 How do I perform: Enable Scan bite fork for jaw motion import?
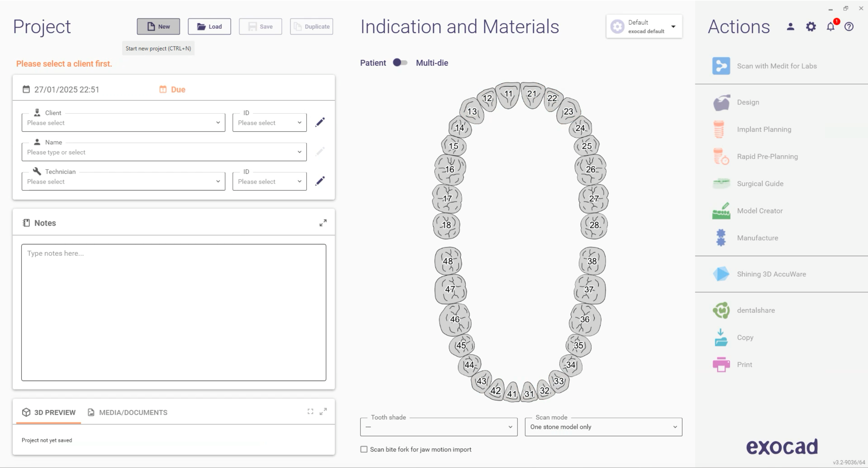pyautogui.click(x=364, y=449)
